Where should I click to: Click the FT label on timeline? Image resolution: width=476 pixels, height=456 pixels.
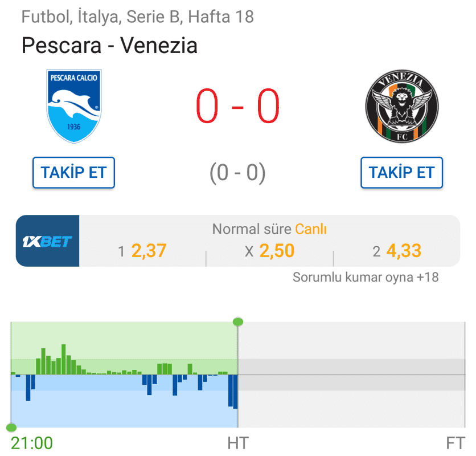coord(456,443)
